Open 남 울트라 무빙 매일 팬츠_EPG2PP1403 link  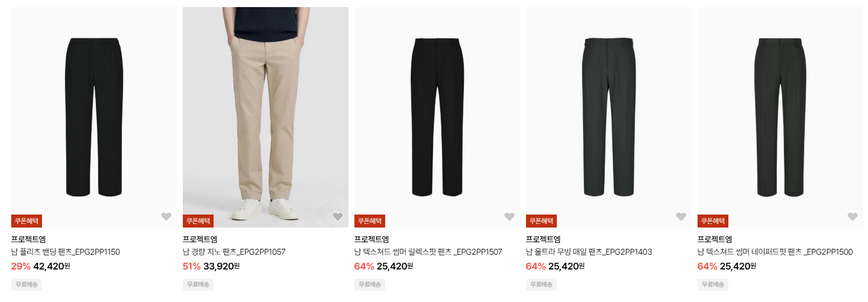coord(589,252)
